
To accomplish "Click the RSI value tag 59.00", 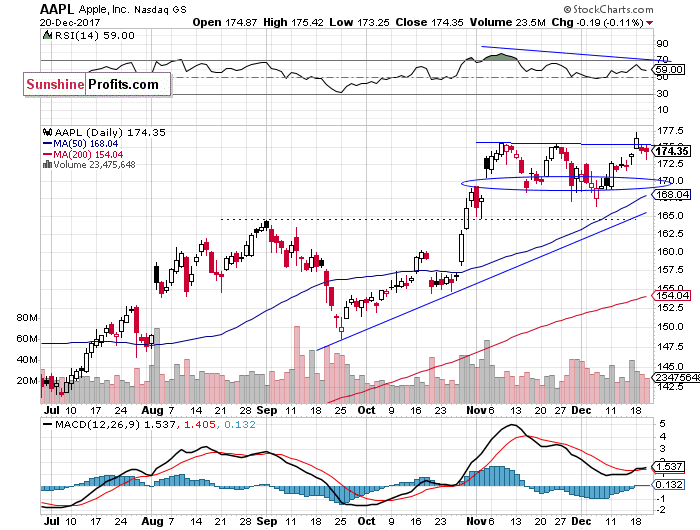I will [x=668, y=70].
